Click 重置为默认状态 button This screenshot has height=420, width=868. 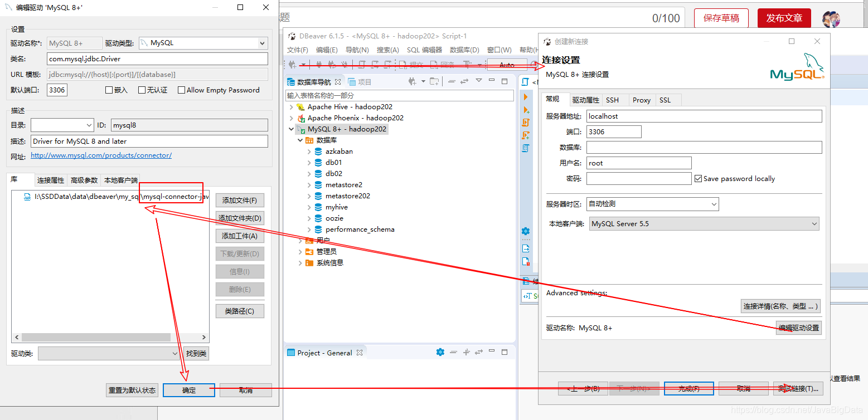[132, 390]
